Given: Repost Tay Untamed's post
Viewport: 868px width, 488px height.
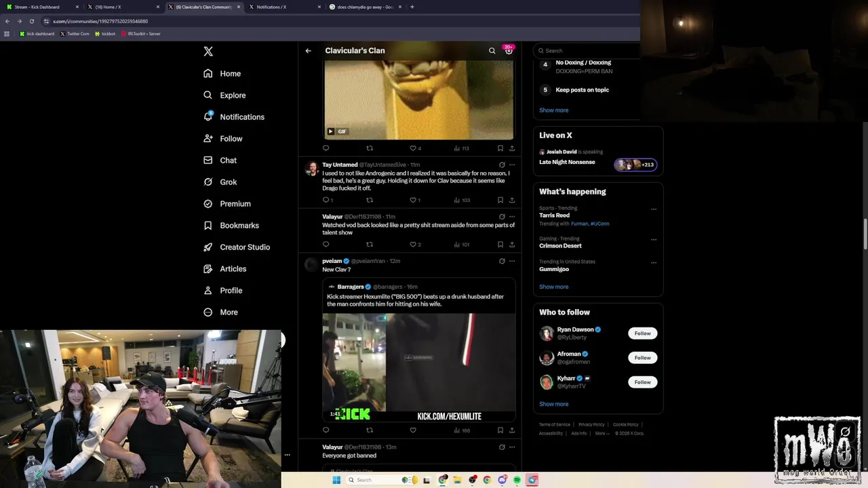Looking at the screenshot, I should click(370, 200).
